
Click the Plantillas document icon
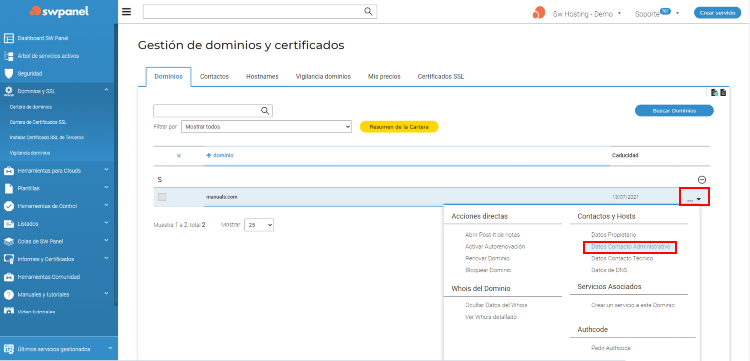coord(8,188)
